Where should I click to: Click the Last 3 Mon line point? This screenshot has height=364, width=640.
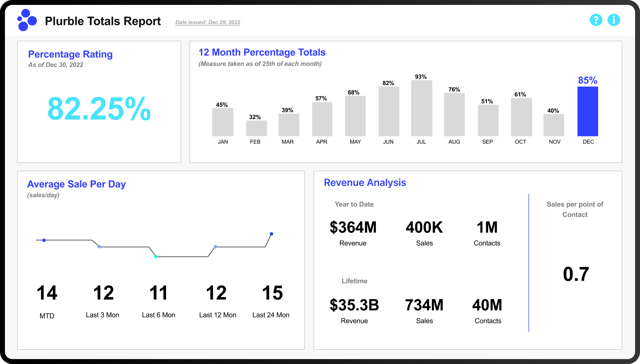[x=99, y=247]
